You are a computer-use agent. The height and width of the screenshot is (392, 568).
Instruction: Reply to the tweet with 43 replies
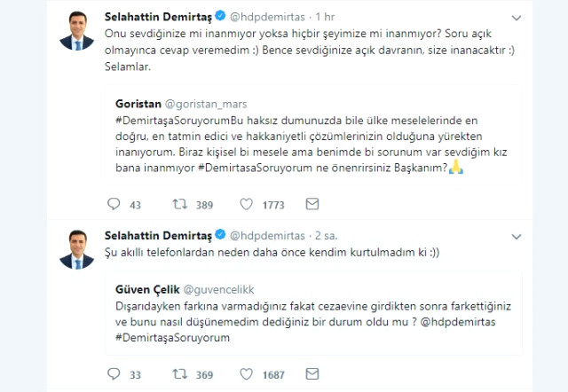point(112,204)
